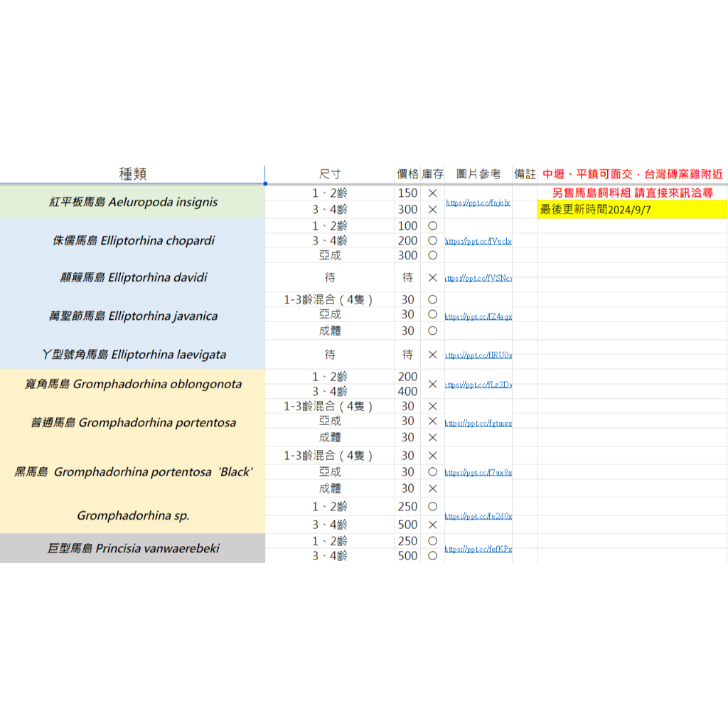Click the 500 price for Princisia vanwaerebeki
The height and width of the screenshot is (728, 728).
[x=407, y=556]
